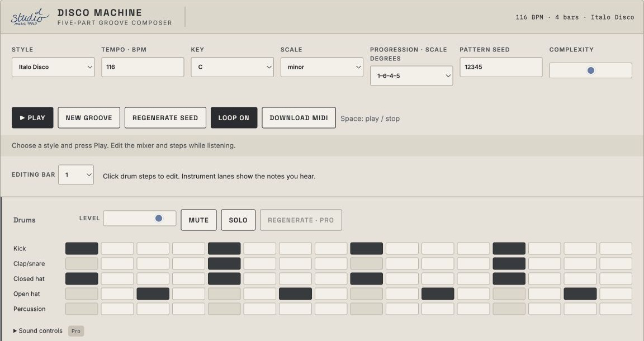Mute the Drums track
This screenshot has width=644, height=341.
[198, 220]
